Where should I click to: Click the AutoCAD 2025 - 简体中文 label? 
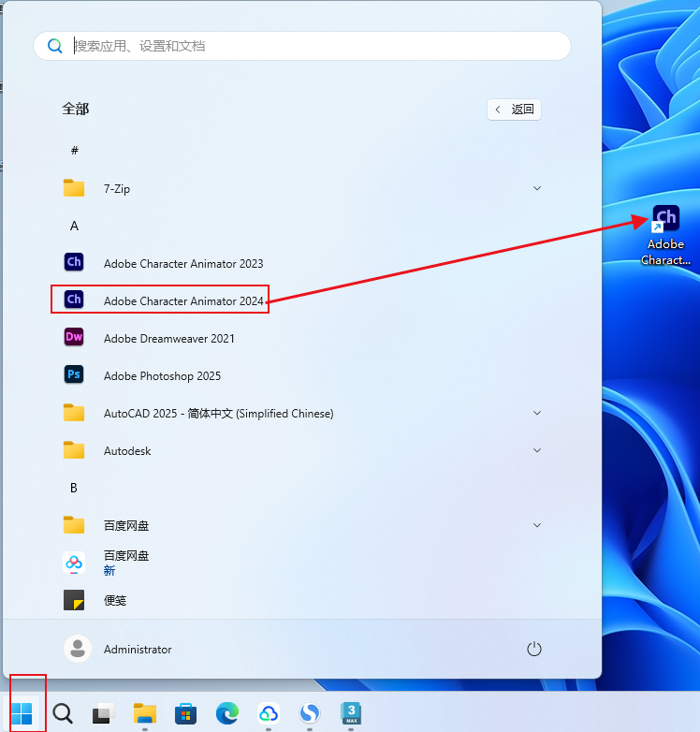218,414
